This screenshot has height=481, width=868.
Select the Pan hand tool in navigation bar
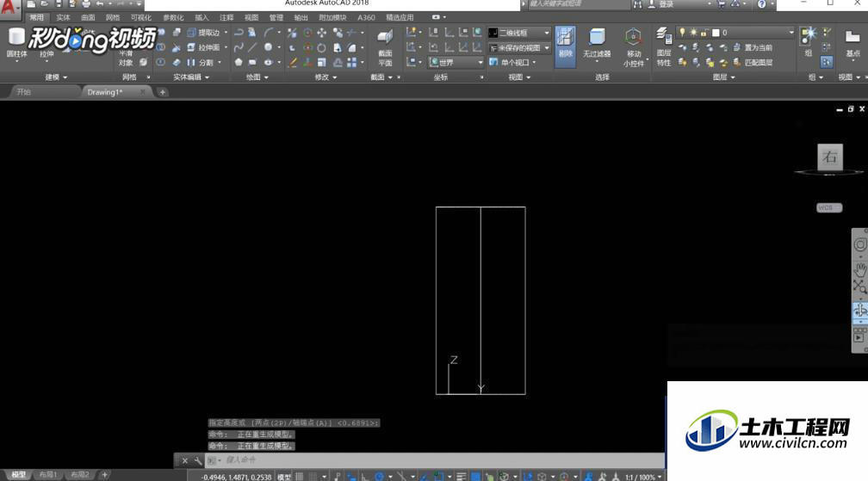pyautogui.click(x=859, y=270)
